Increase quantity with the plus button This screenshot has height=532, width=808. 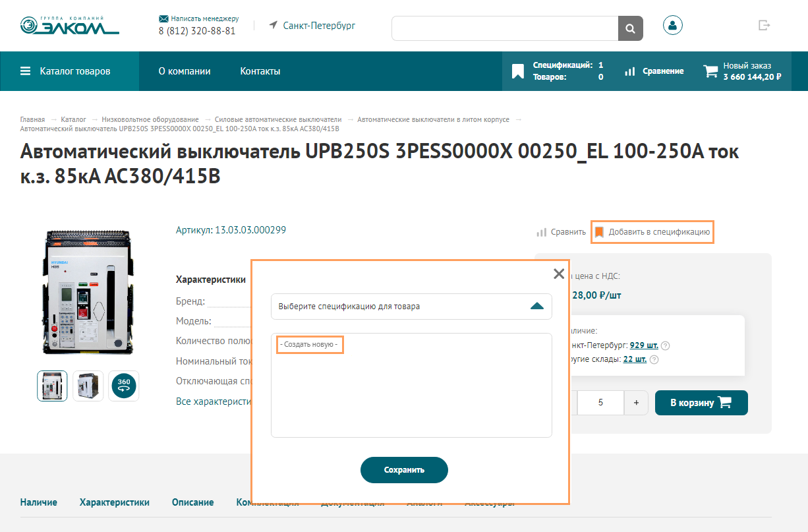tap(636, 403)
